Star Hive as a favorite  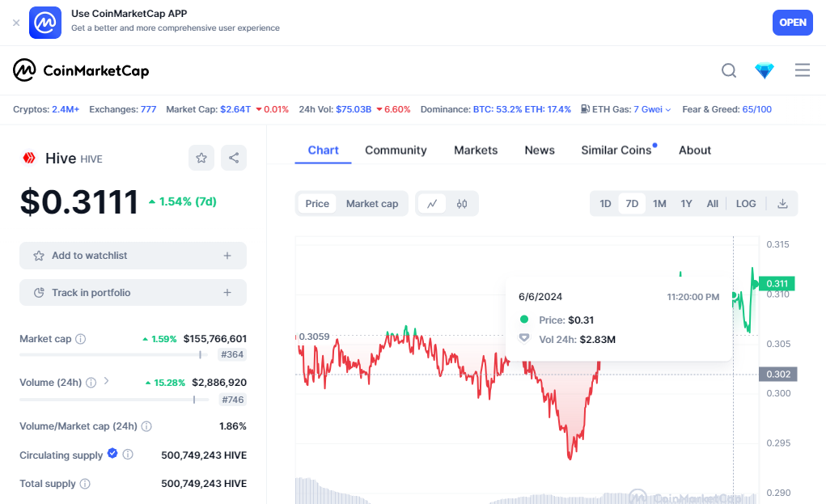pos(201,158)
